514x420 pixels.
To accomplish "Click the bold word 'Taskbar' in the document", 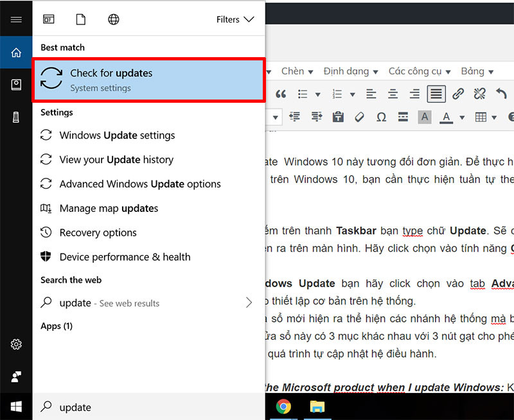I will click(x=356, y=231).
